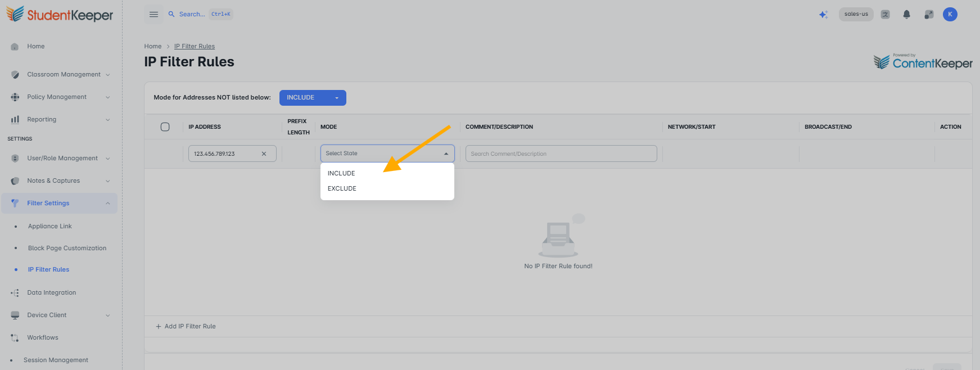Open the external window icon in header
This screenshot has height=370, width=980.
[x=929, y=15]
